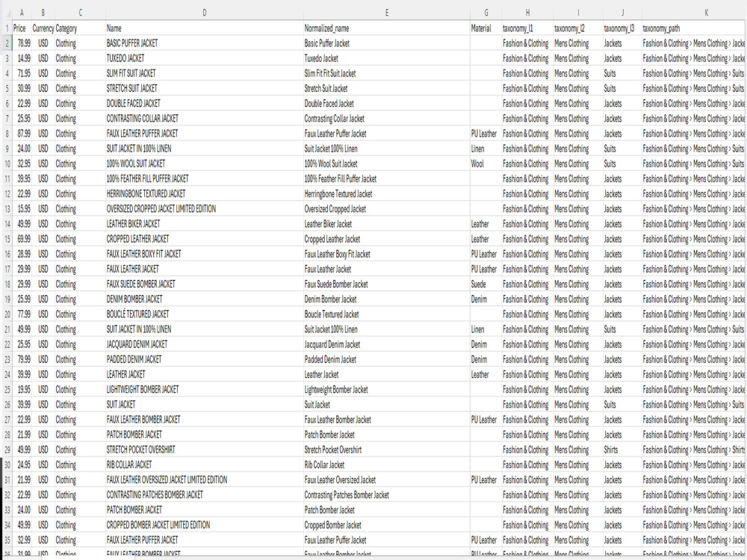Select the '100% WOOL SUIT JACKET' cell
This screenshot has width=747, height=560.
click(205, 164)
